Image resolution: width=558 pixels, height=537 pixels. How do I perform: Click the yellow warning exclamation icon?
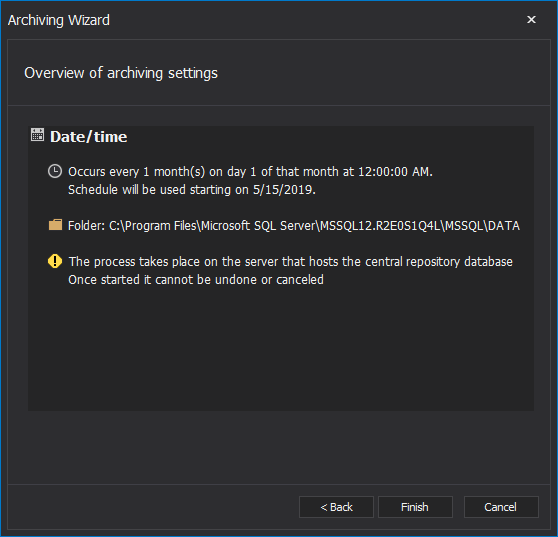[55, 261]
